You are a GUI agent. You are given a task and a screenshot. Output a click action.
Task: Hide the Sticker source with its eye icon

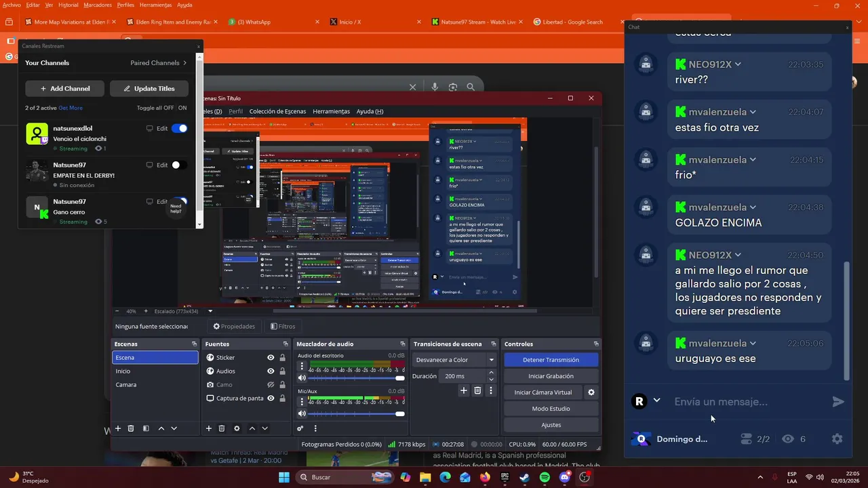[x=271, y=358]
